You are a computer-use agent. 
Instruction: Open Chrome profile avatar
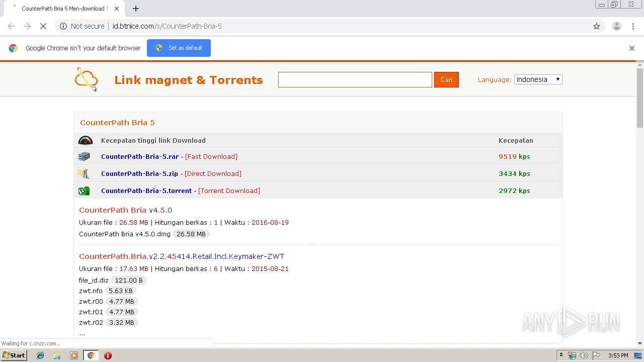pos(616,26)
